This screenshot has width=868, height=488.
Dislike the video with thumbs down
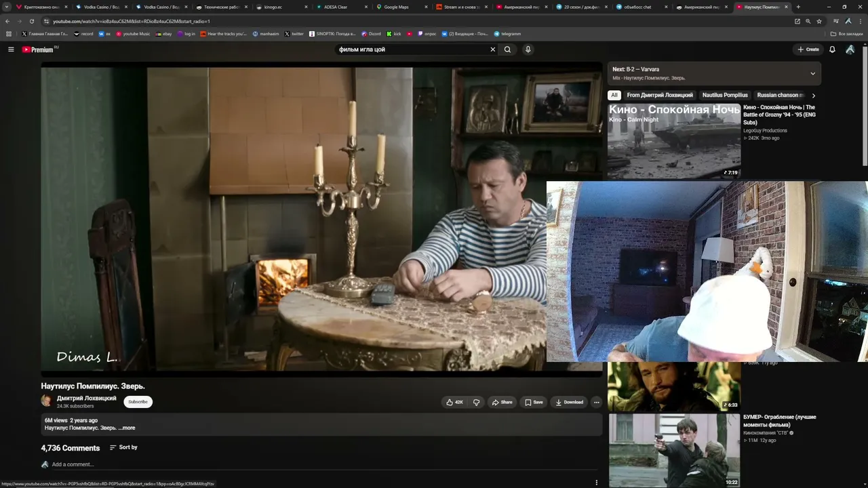tap(476, 402)
